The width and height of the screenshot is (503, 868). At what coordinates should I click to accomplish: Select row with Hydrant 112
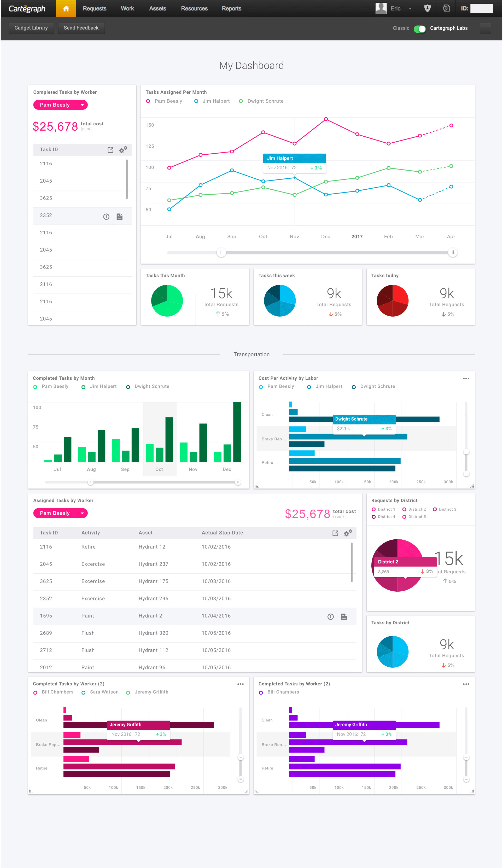pos(195,650)
